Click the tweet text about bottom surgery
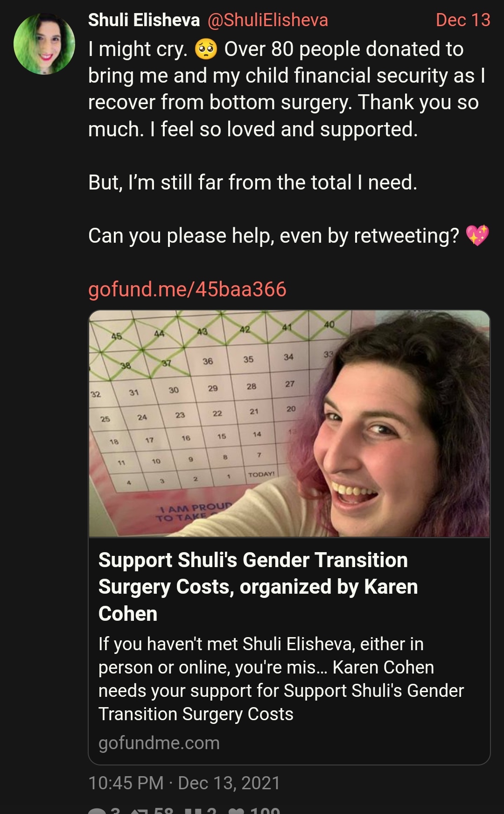This screenshot has height=814, width=504. pyautogui.click(x=287, y=89)
